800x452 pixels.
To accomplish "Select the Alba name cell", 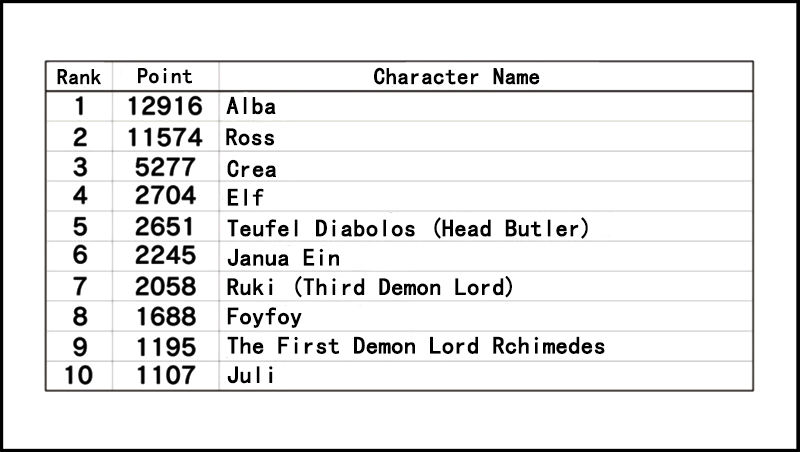I will [x=251, y=107].
